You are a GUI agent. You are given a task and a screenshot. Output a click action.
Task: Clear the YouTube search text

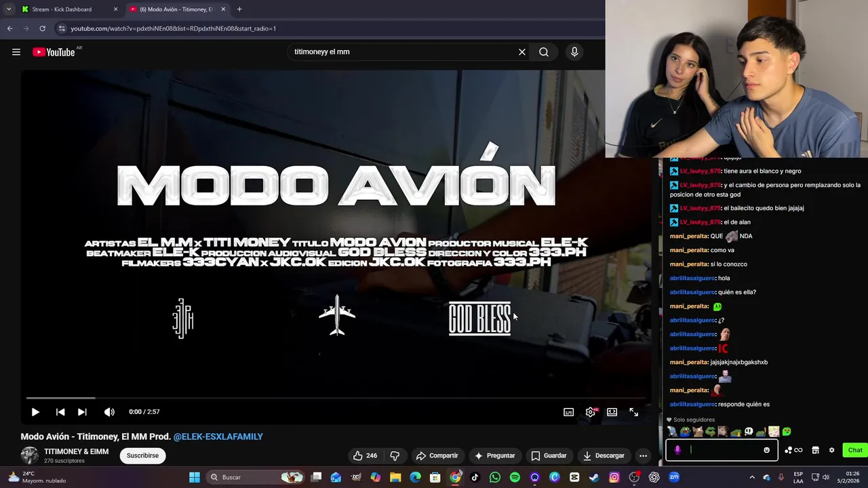pos(522,52)
